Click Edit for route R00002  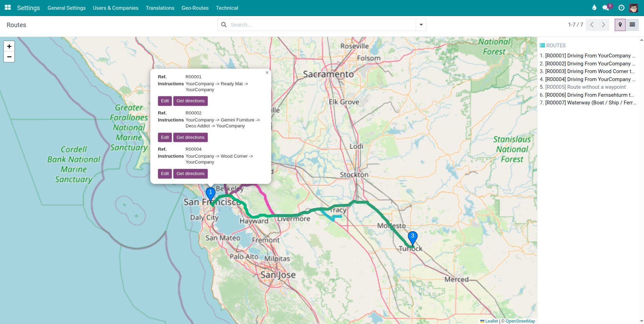click(x=164, y=137)
